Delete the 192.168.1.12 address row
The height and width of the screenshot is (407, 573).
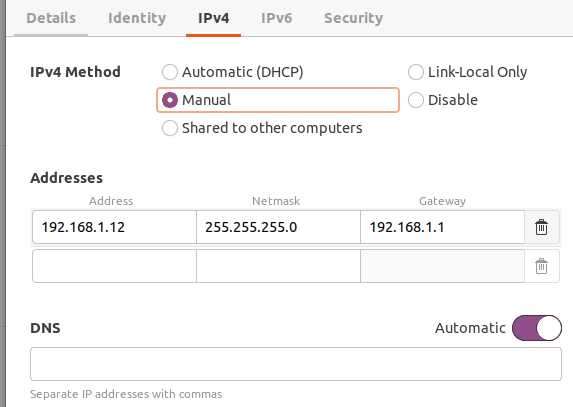click(x=542, y=227)
